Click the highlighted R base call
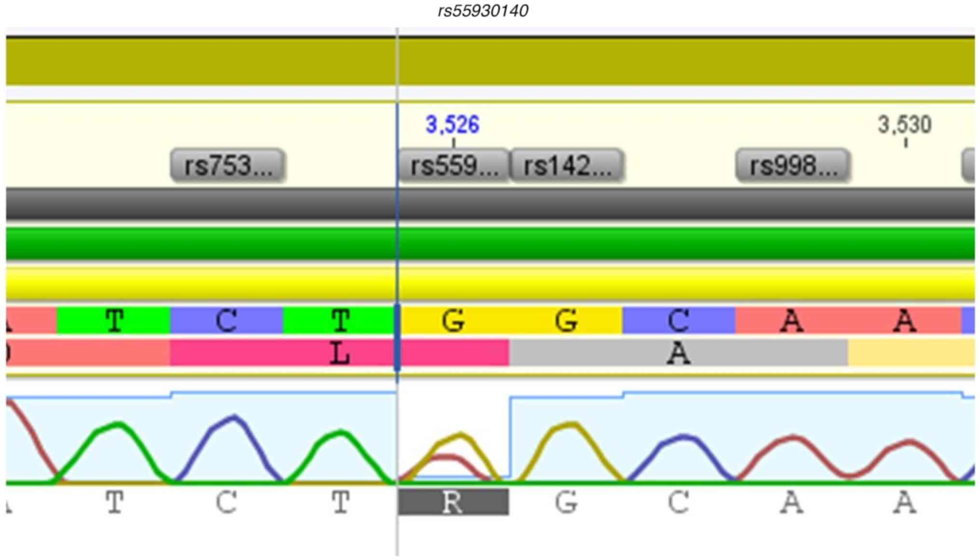Image resolution: width=980 pixels, height=560 pixels. (x=453, y=502)
